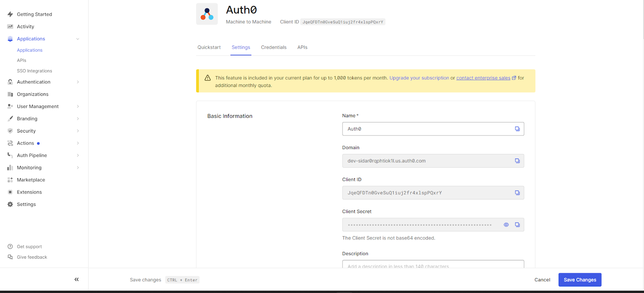Screen dimensions: 644x293
Task: Copy the Domain value
Action: pyautogui.click(x=517, y=161)
